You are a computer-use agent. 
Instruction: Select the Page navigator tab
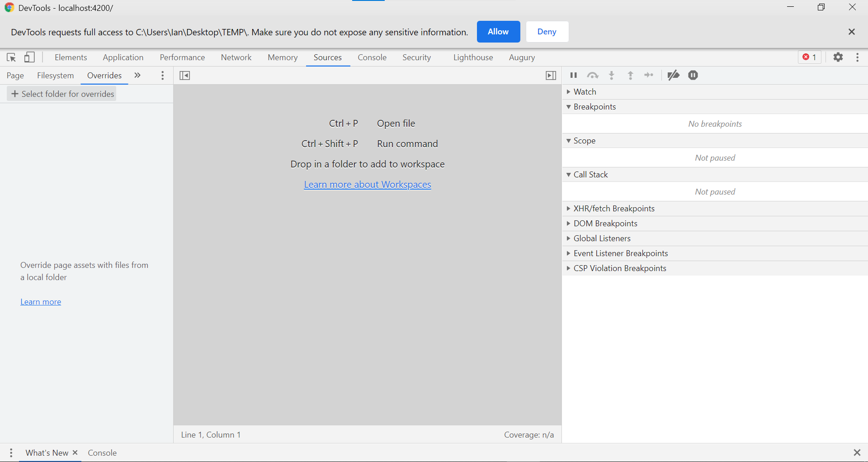pyautogui.click(x=15, y=76)
